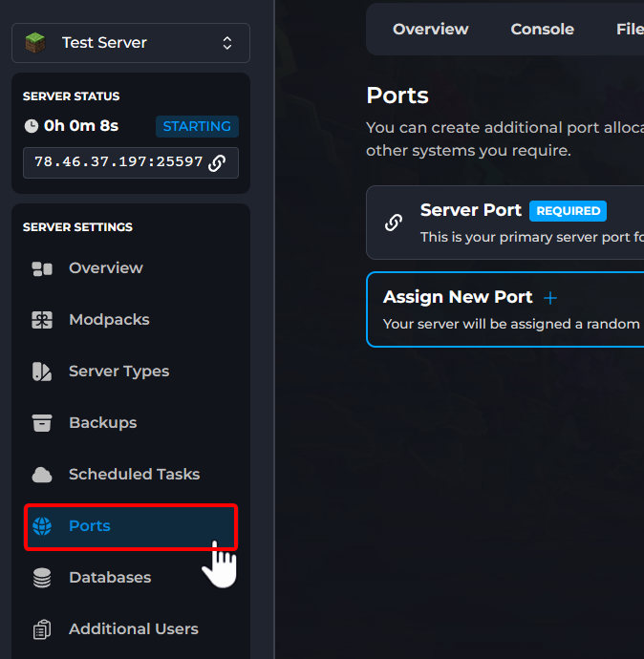The width and height of the screenshot is (644, 659).
Task: Click the plus icon next to Assign New Port
Action: tap(550, 298)
